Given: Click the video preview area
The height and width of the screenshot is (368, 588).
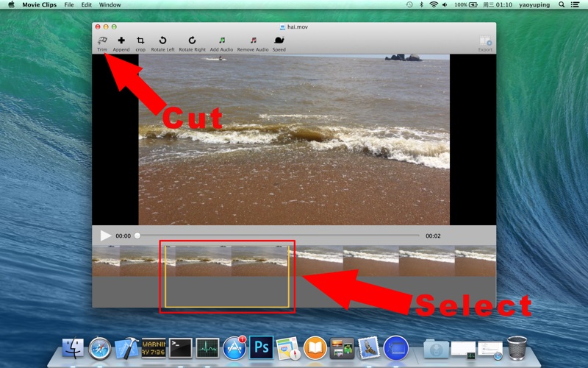Looking at the screenshot, I should tap(294, 140).
